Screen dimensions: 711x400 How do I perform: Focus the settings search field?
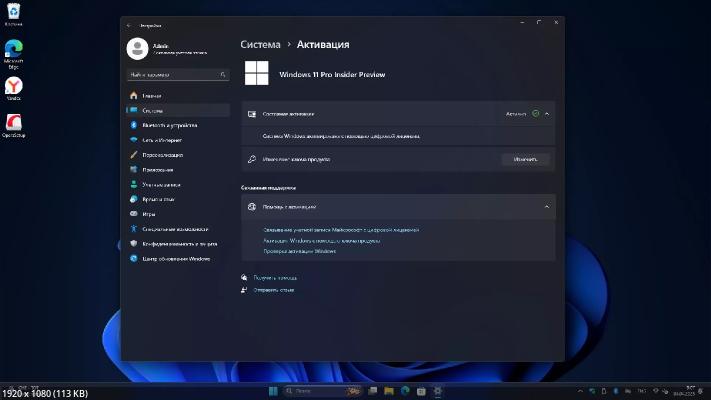[178, 75]
